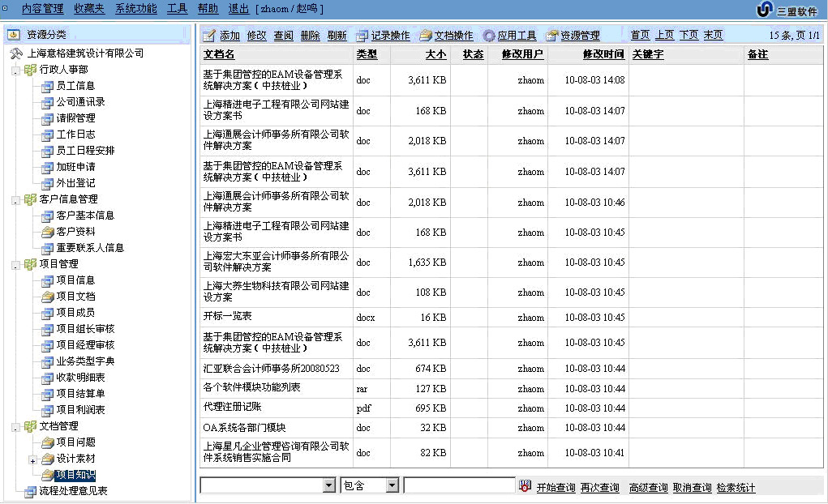This screenshot has height=504, width=828.
Task: Sort by the 大小 column header
Action: pyautogui.click(x=435, y=54)
